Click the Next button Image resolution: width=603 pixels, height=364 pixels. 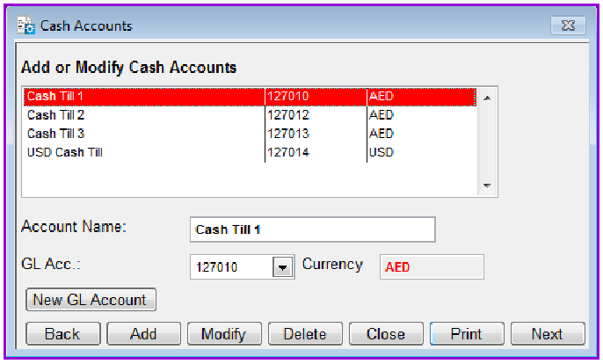click(x=548, y=334)
